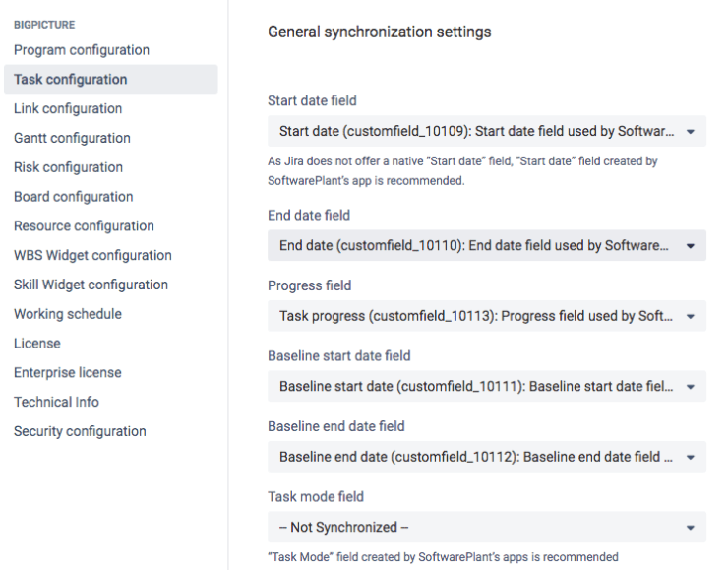Open Board configuration page
728x570 pixels.
tap(73, 197)
